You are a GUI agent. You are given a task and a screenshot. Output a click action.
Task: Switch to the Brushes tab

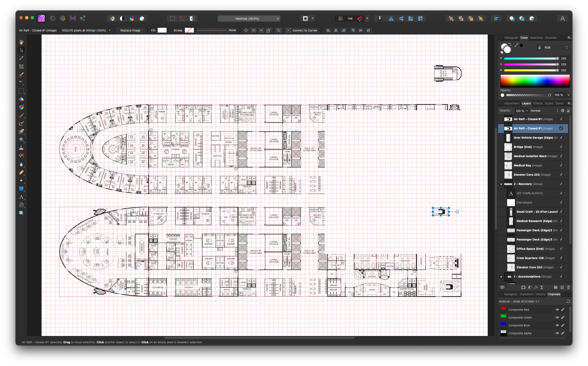coord(551,38)
